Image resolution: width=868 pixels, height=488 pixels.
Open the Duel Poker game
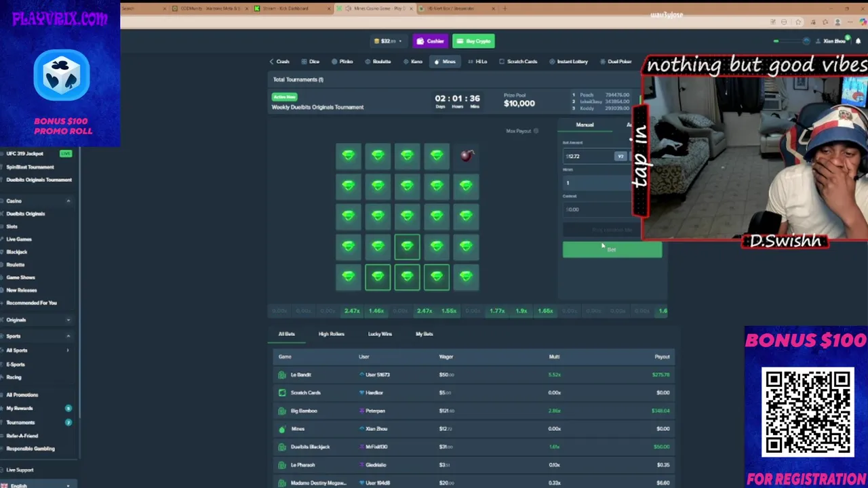click(x=616, y=62)
